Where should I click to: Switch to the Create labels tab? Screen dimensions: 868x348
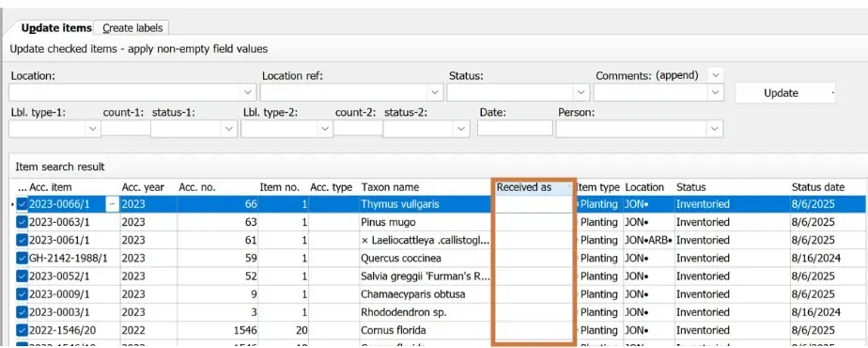coord(132,27)
